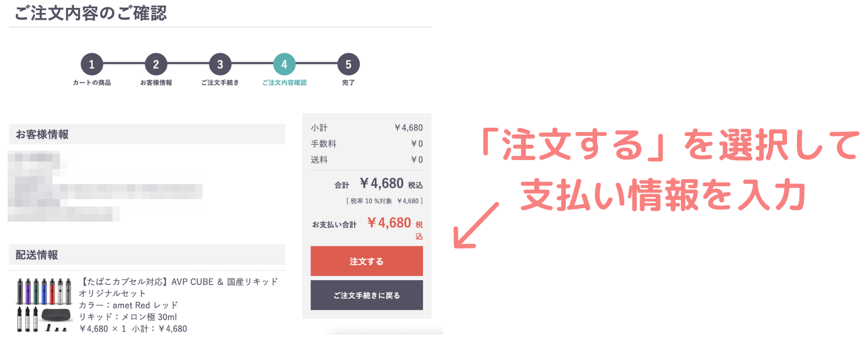The image size is (868, 347).
Task: Click the 配送情報 section header
Action: tap(147, 255)
